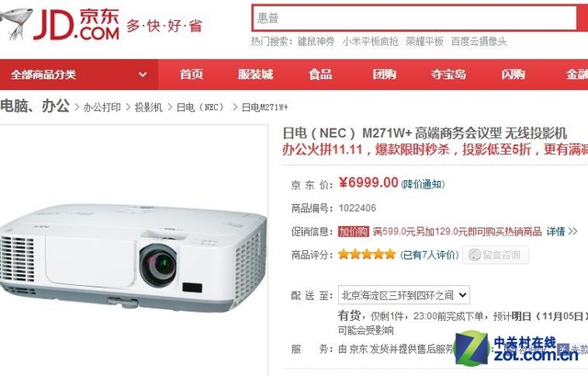Image resolution: width=588 pixels, height=376 pixels.
Task: Open the 北京海淀区三环到四环之间 delivery dropdown
Action: click(404, 295)
